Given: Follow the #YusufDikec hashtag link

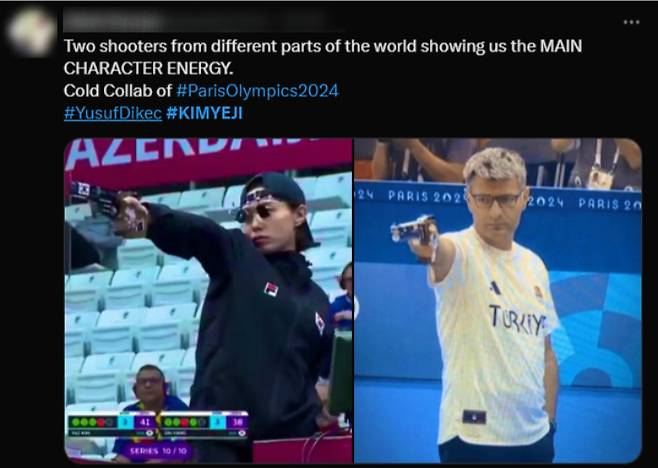Looking at the screenshot, I should (113, 113).
